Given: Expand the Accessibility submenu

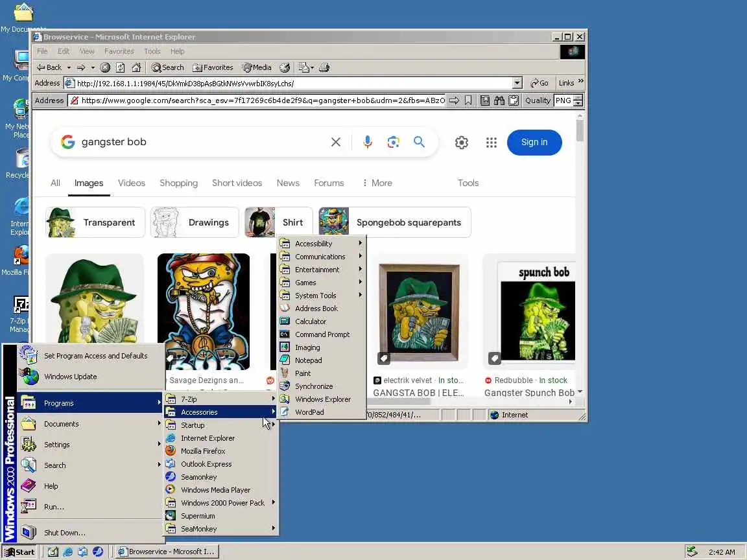Looking at the screenshot, I should click(322, 243).
